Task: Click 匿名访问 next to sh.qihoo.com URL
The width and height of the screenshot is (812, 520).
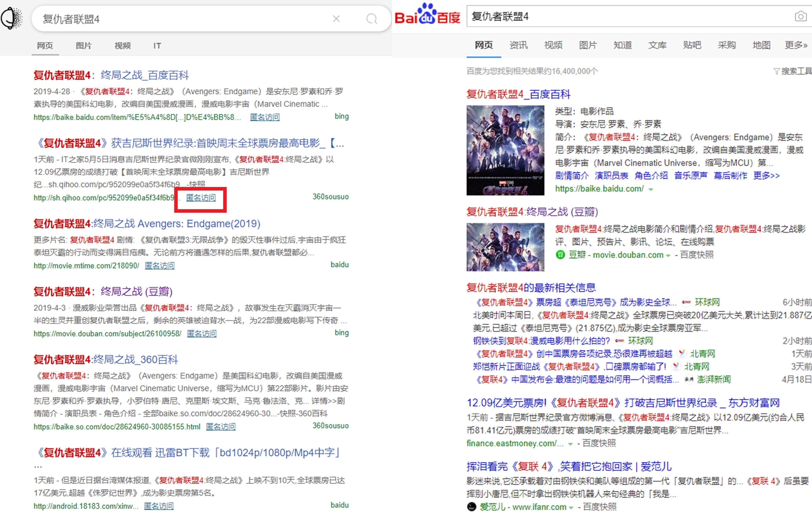Action: (201, 198)
